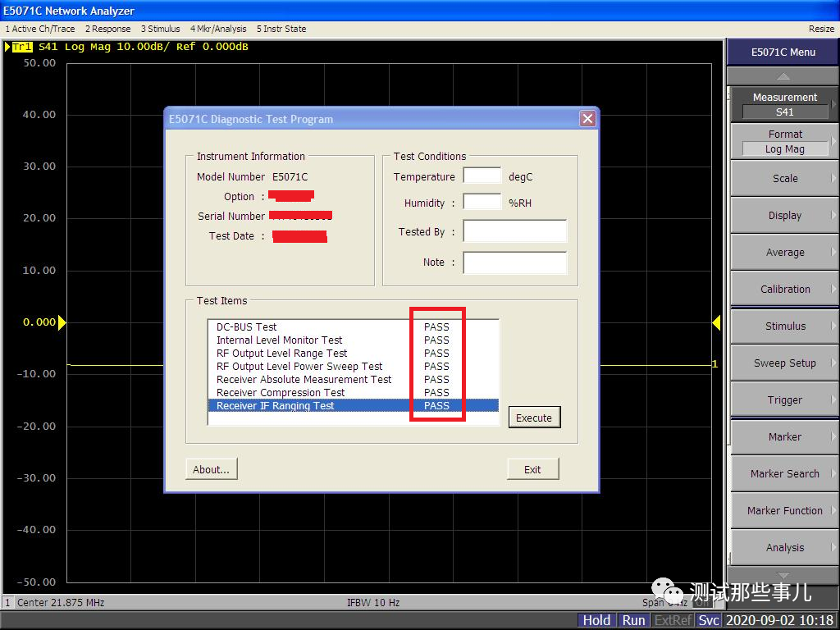Open the Active Ch/Trace menu
The height and width of the screenshot is (630, 840).
(x=40, y=29)
